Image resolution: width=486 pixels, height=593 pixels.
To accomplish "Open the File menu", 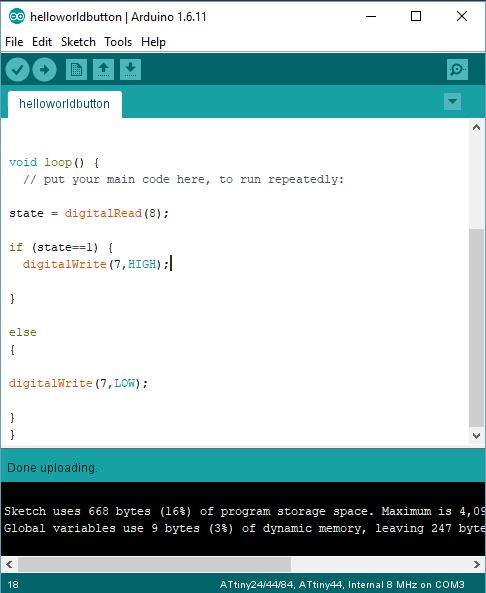I will click(14, 42).
